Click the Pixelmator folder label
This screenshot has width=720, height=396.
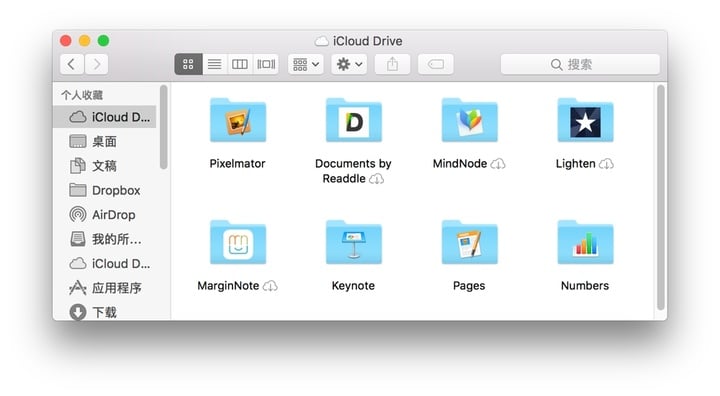[237, 164]
